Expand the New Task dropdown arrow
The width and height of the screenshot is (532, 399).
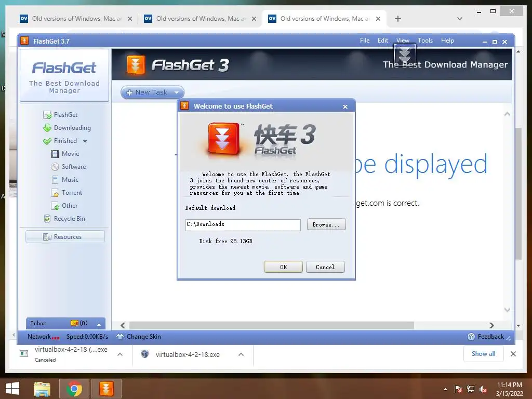[x=177, y=92]
